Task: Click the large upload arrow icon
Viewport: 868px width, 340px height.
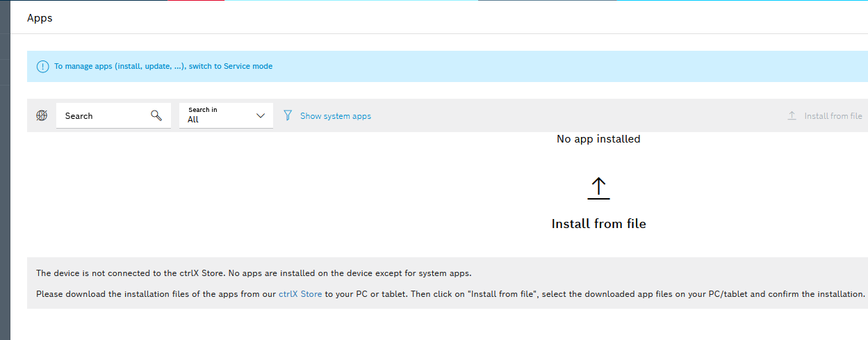Action: [598, 188]
